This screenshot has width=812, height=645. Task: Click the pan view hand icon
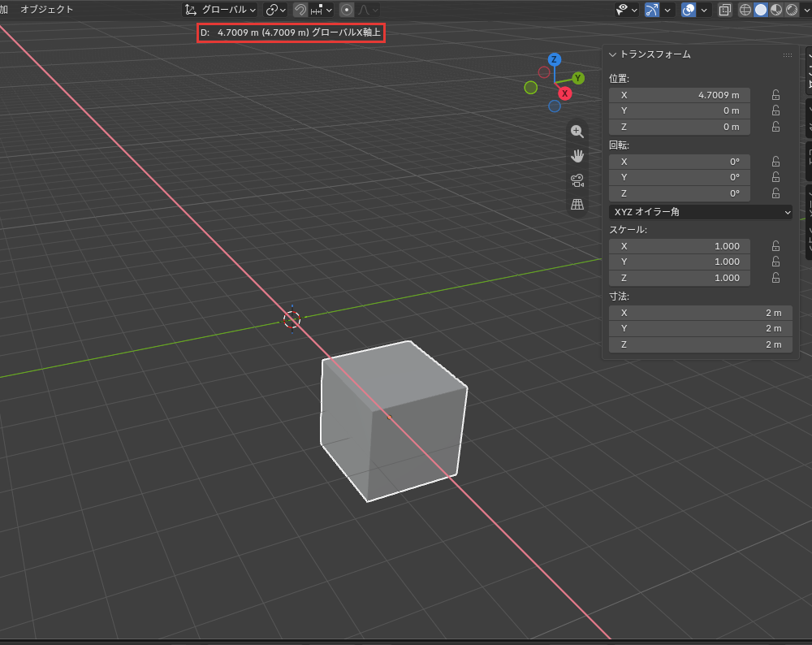[x=577, y=156]
